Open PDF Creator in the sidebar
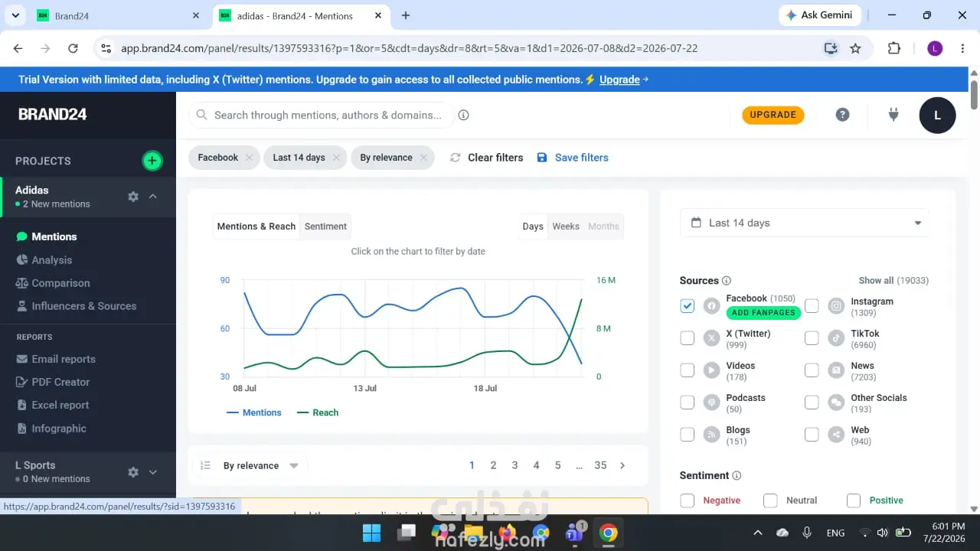 (x=53, y=382)
